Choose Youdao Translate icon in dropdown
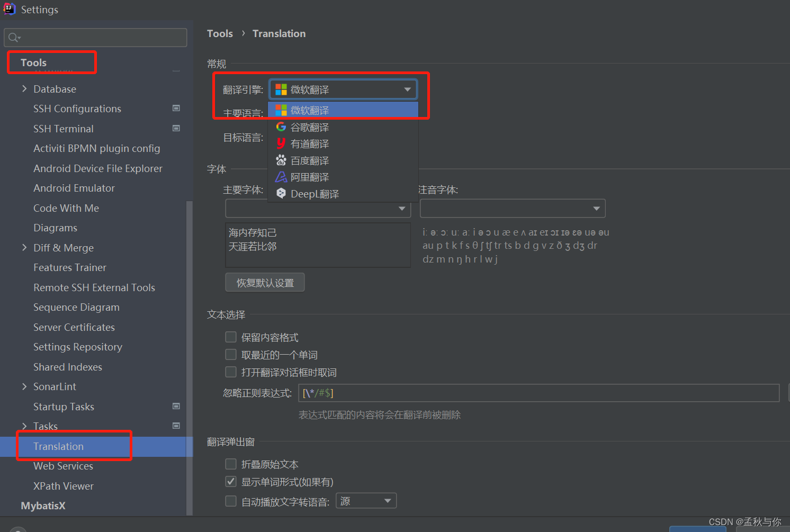 [281, 143]
